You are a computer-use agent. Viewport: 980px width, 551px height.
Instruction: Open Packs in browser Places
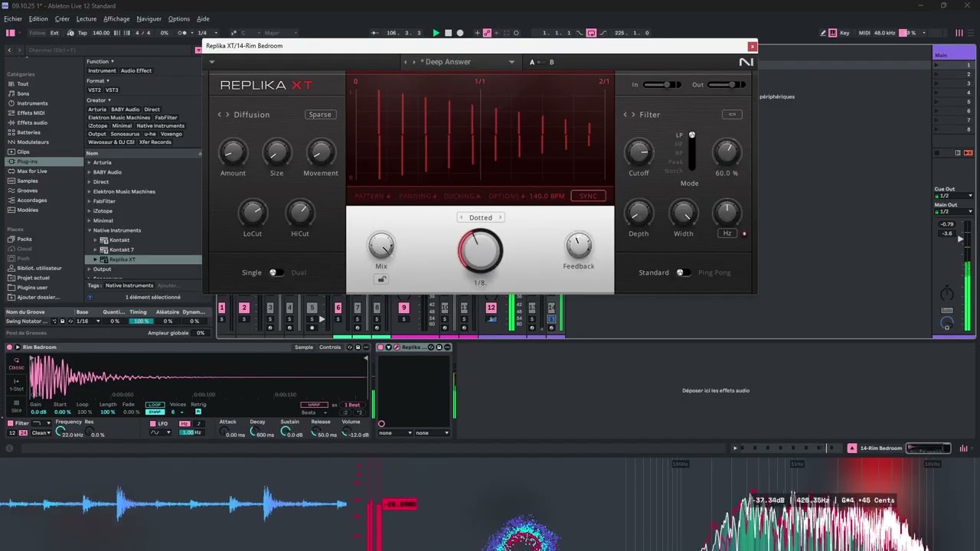tap(24, 240)
